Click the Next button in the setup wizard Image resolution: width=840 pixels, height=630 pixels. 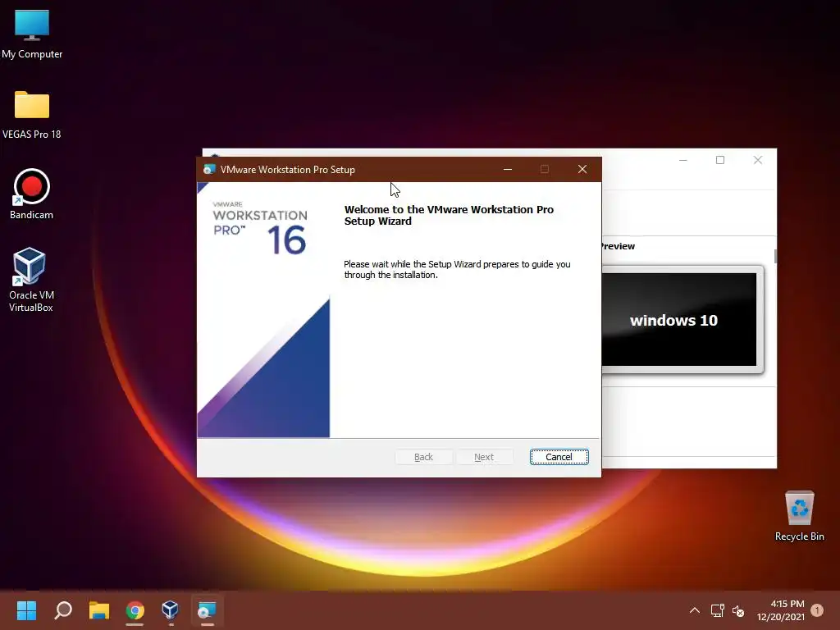click(484, 457)
